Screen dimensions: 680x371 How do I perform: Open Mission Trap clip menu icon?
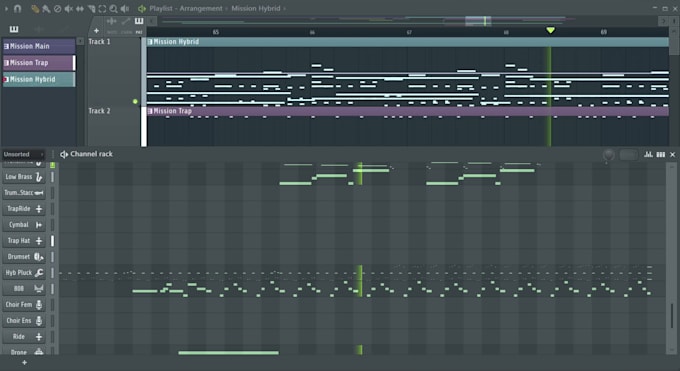point(150,111)
